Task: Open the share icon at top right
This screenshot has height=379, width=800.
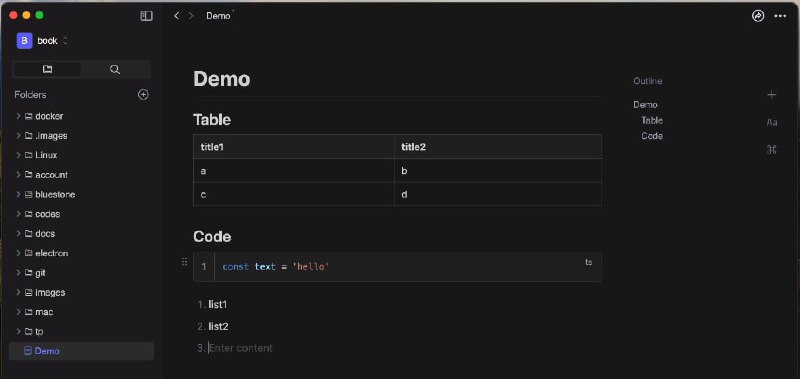Action: [758, 16]
